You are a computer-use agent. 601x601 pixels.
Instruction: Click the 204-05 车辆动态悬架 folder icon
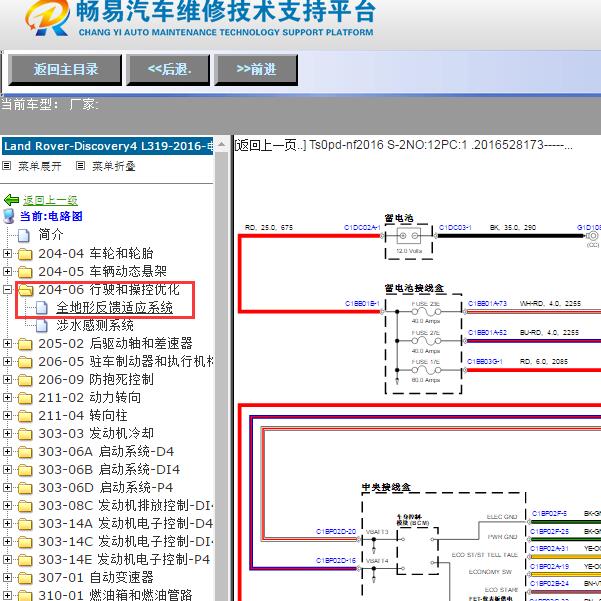click(x=25, y=272)
